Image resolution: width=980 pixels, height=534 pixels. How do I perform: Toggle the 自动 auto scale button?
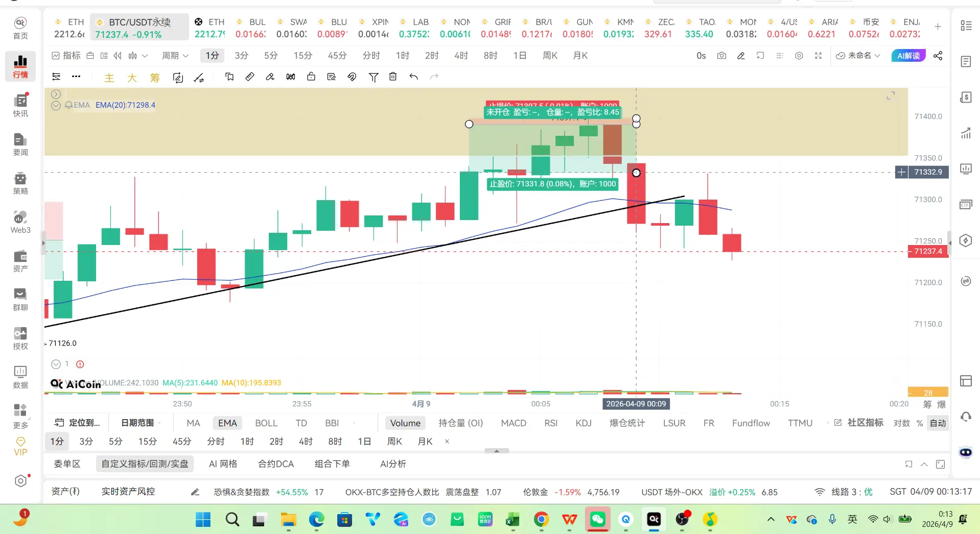938,423
